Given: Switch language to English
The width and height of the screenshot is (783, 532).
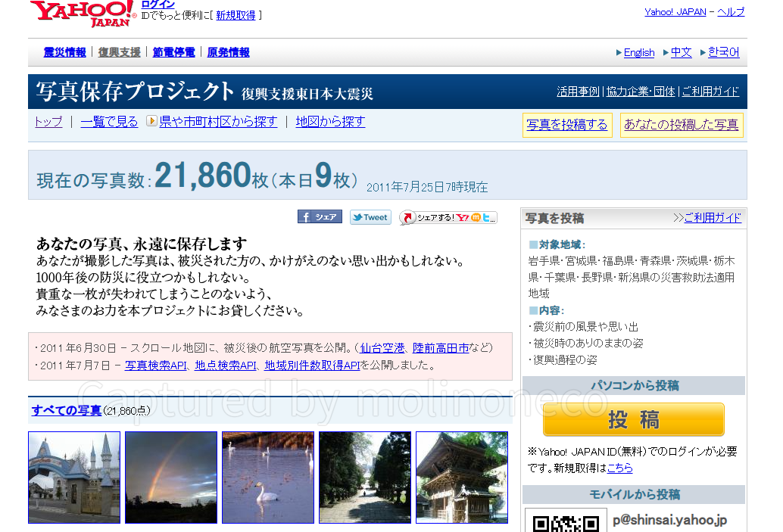Looking at the screenshot, I should click(638, 52).
